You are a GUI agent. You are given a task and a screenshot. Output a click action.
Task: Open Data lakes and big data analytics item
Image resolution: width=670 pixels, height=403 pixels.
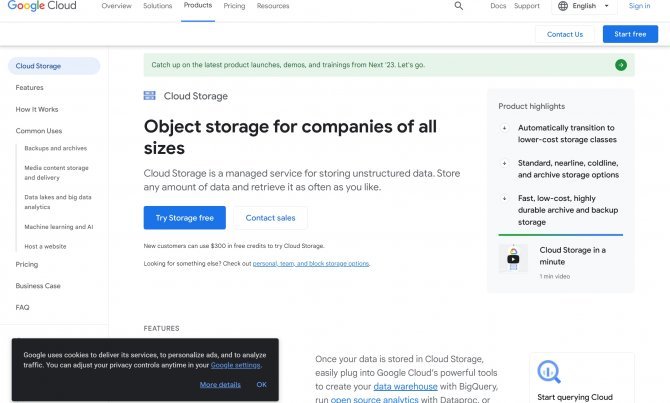[58, 202]
